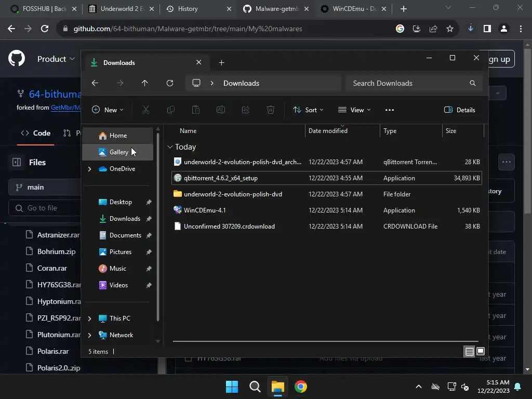532x399 pixels.
Task: Expand the OneDrive tree node
Action: (89, 169)
